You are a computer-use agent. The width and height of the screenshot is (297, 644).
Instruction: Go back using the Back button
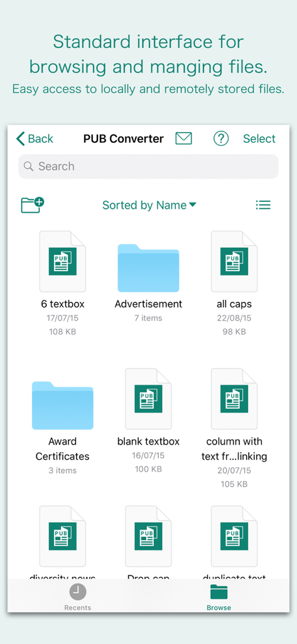point(35,139)
